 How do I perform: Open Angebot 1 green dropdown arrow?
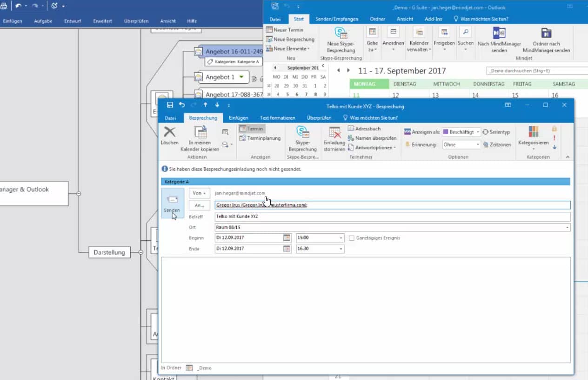241,77
